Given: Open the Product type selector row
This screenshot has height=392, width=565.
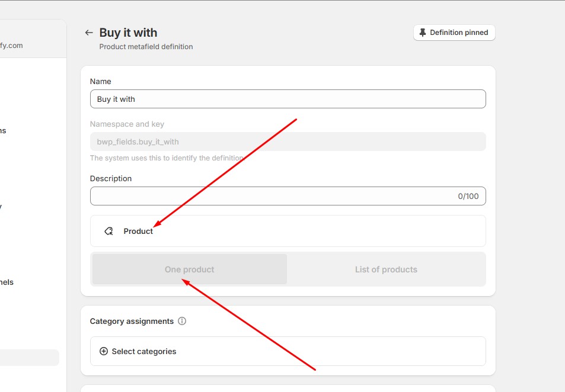Looking at the screenshot, I should (288, 231).
